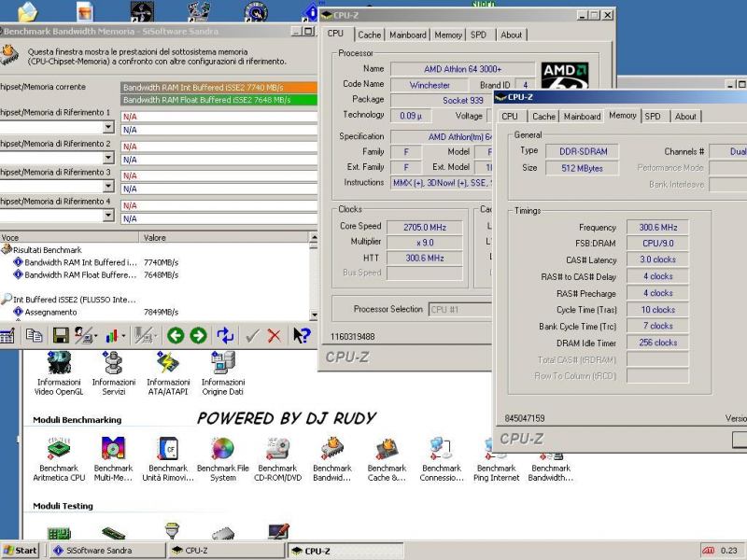
Task: Switch to Mainboard tab in the CPU-Z timings window
Action: tap(582, 116)
